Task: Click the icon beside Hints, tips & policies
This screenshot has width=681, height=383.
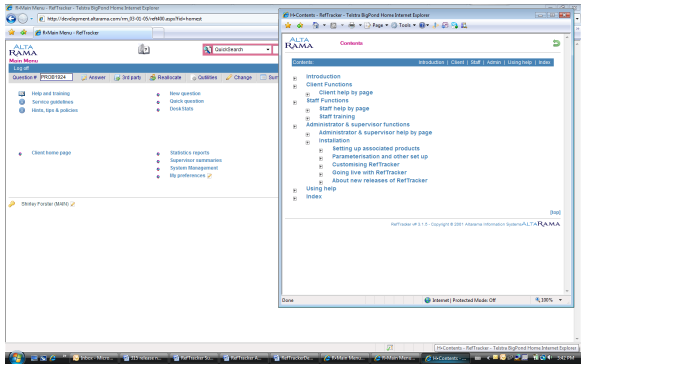Action: pyautogui.click(x=22, y=110)
